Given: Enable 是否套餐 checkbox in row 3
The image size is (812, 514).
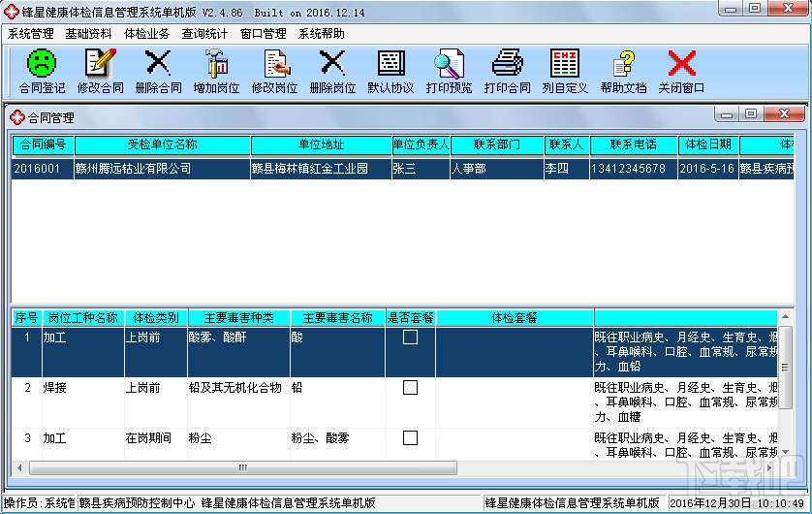Looking at the screenshot, I should pyautogui.click(x=410, y=437).
